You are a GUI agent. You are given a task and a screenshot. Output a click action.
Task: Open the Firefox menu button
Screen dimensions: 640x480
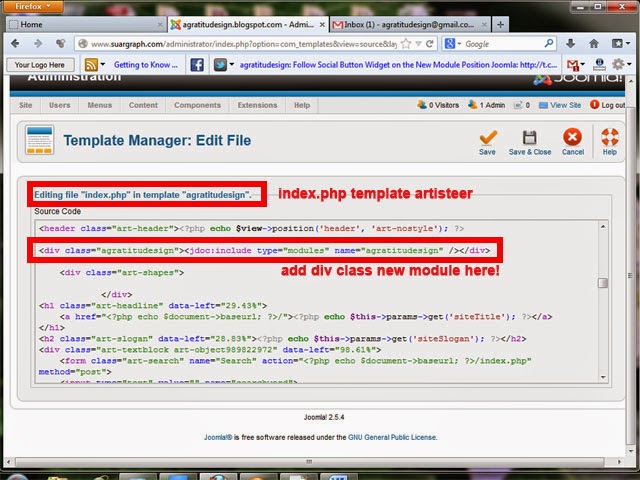(x=32, y=6)
